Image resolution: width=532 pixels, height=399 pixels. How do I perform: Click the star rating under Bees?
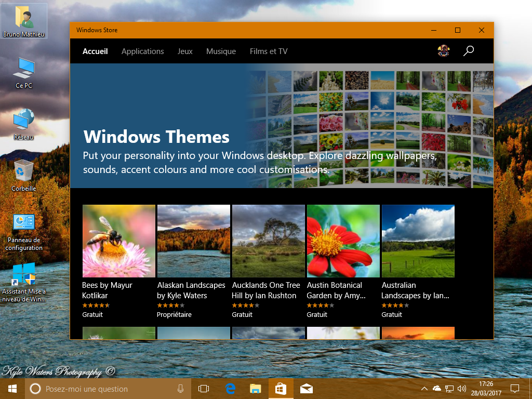[x=96, y=305]
